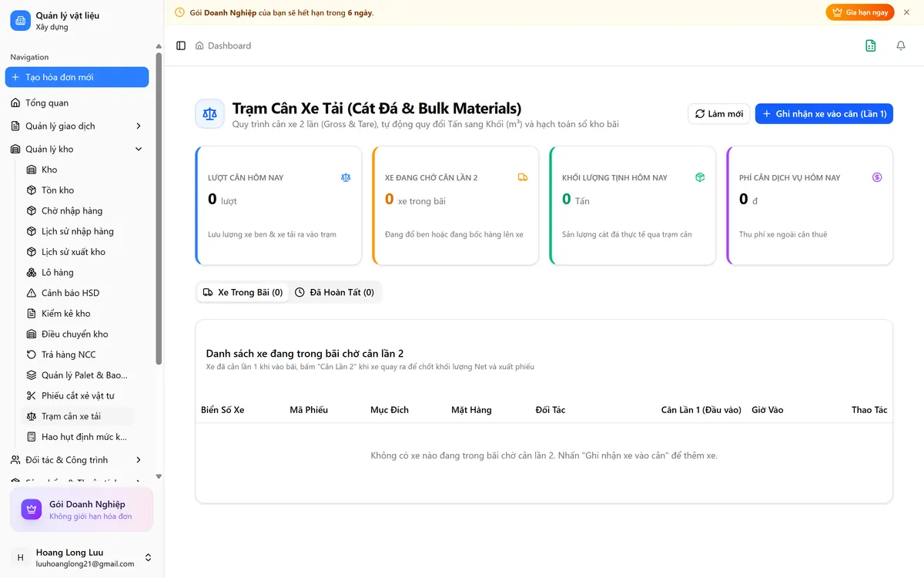Click Ghi nhận xe vào cân (Lần 1)
Image resolution: width=924 pixels, height=578 pixels.
pyautogui.click(x=824, y=114)
